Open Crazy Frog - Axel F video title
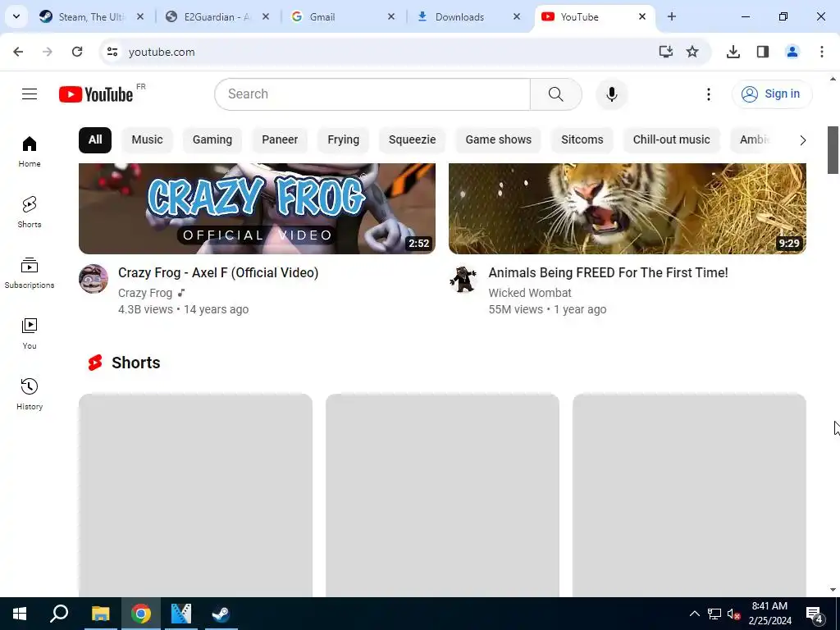 click(218, 272)
